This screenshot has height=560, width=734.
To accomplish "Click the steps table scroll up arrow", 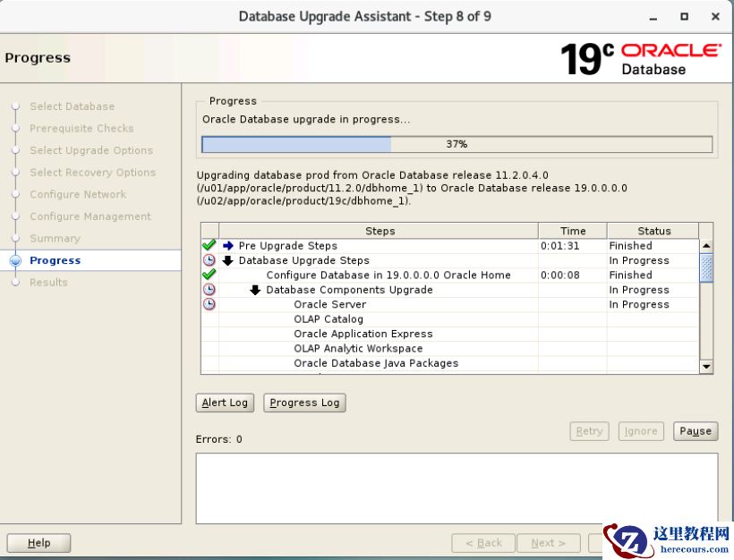I will 706,246.
